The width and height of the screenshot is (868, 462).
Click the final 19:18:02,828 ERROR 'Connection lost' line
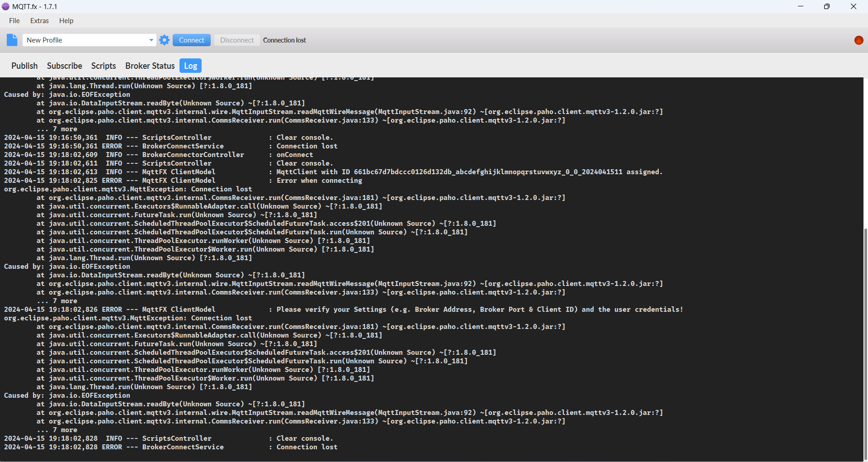click(171, 447)
